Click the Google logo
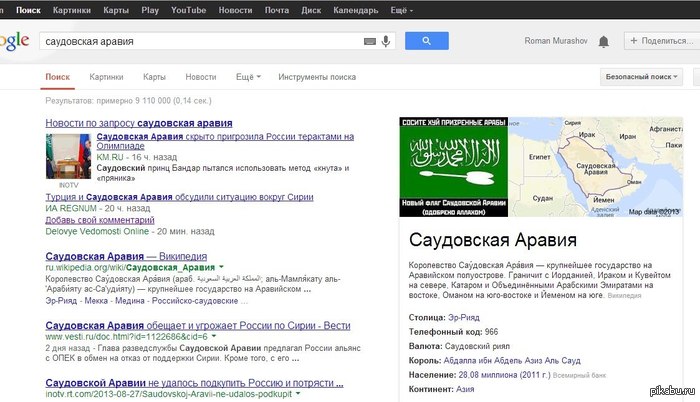The image size is (700, 402). pos(14,41)
